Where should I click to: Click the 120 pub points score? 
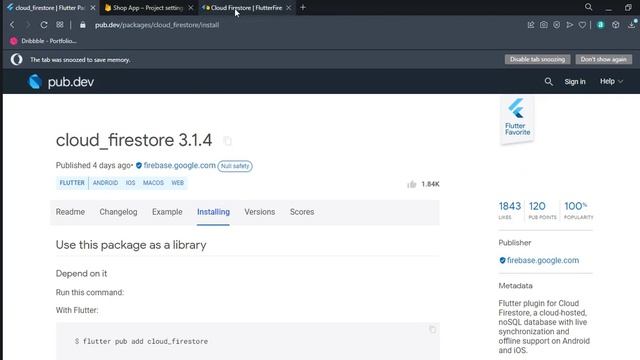(x=542, y=210)
